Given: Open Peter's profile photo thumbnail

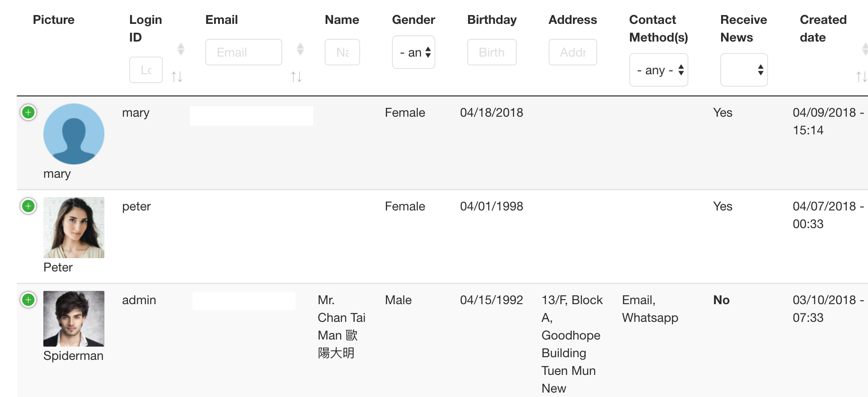Looking at the screenshot, I should (x=74, y=228).
